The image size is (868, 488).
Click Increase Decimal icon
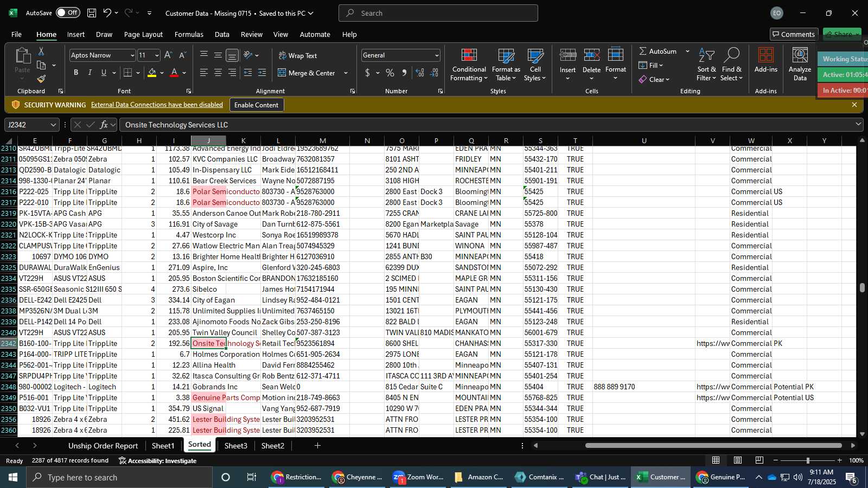(420, 73)
